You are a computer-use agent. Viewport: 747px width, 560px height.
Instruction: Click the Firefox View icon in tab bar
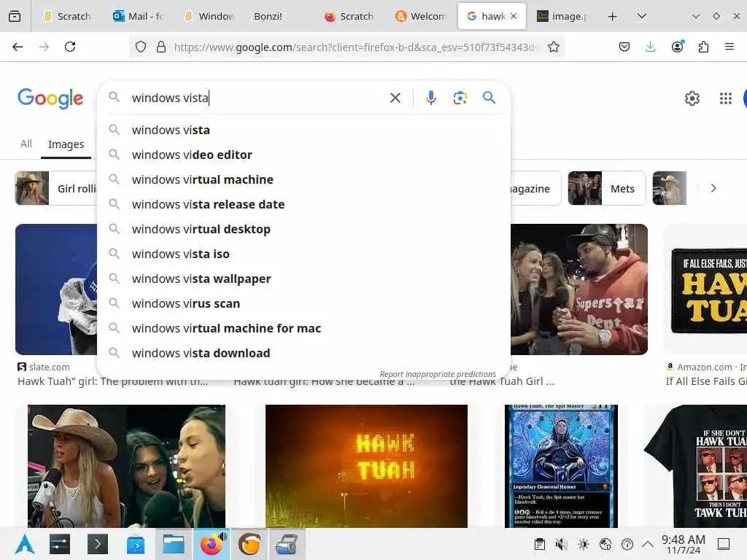tap(15, 16)
